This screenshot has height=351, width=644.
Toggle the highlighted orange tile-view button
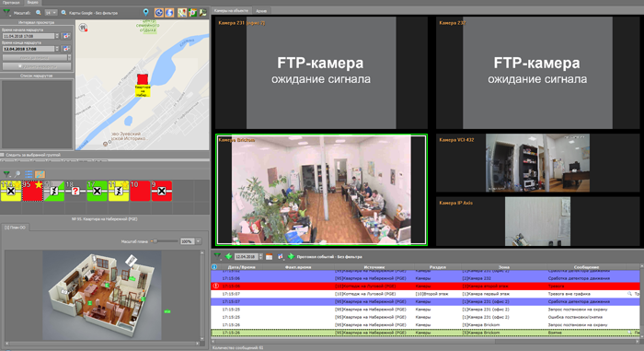tap(40, 174)
